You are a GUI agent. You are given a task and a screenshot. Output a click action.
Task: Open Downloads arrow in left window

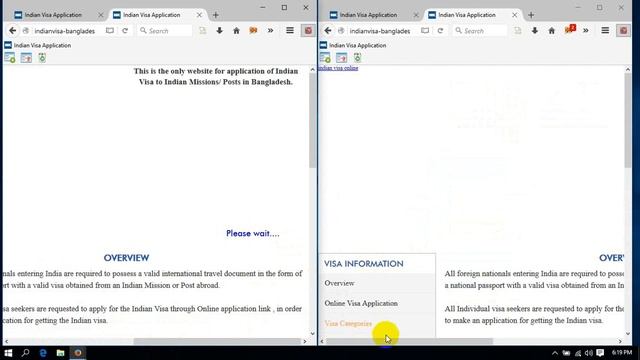click(220, 31)
